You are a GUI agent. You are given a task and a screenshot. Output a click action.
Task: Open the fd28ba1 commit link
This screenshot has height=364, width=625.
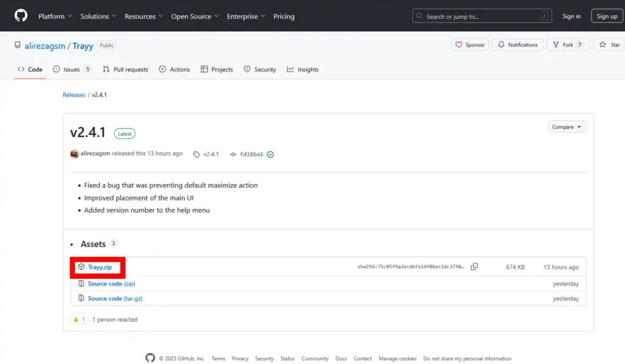click(251, 154)
